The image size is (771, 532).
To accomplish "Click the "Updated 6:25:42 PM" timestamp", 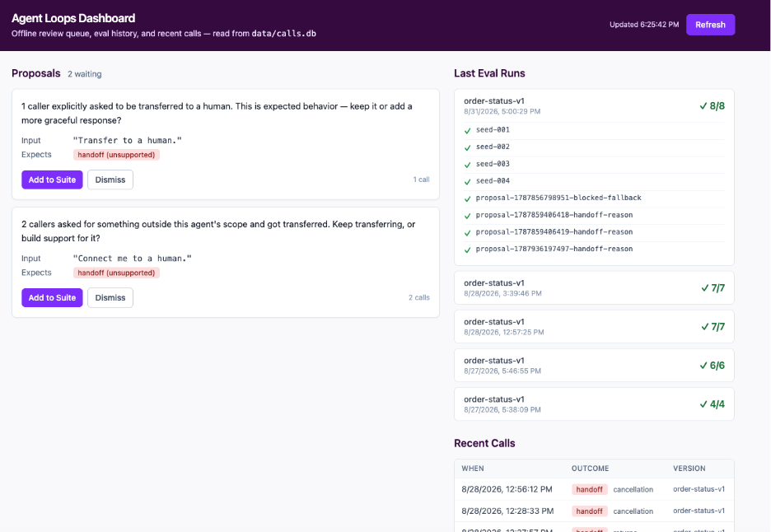I will (x=644, y=25).
